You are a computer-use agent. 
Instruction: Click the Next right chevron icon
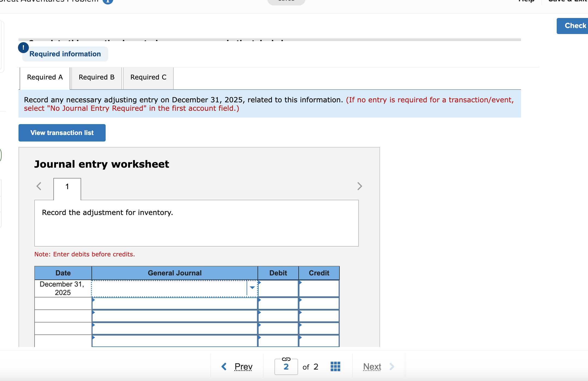tap(392, 367)
